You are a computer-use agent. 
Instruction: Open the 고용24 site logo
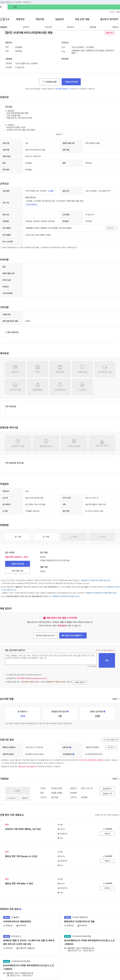coord(5,19)
